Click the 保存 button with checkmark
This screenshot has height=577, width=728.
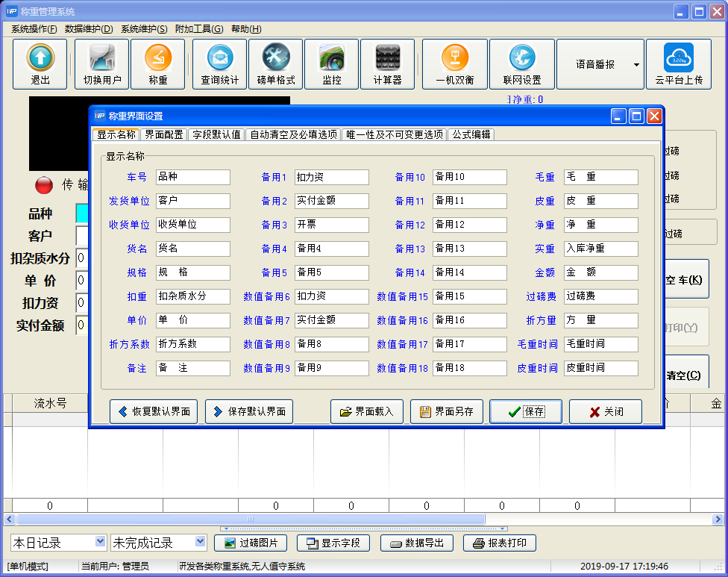(526, 411)
